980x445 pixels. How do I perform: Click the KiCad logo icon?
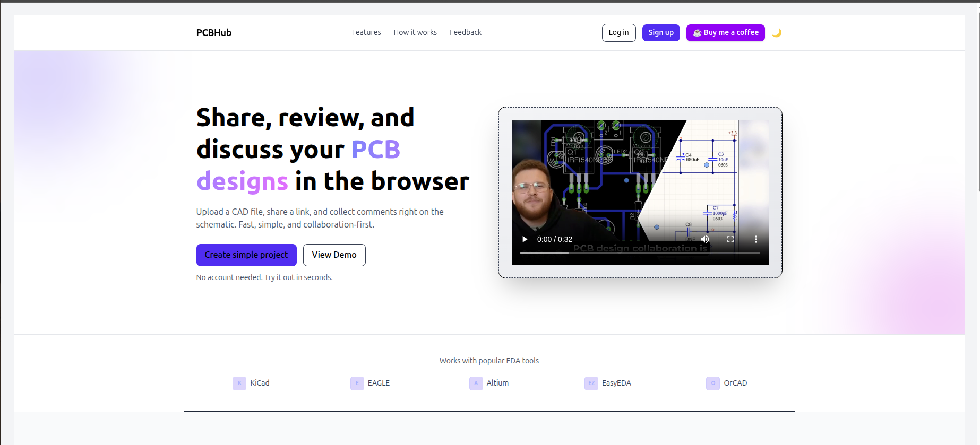click(x=239, y=383)
